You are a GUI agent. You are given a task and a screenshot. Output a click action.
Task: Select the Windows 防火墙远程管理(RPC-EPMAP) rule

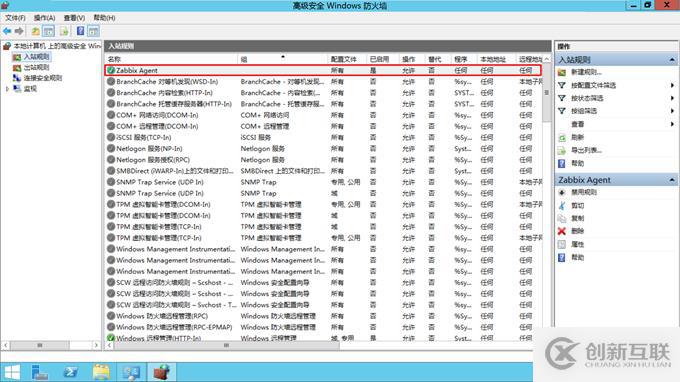tap(323, 327)
